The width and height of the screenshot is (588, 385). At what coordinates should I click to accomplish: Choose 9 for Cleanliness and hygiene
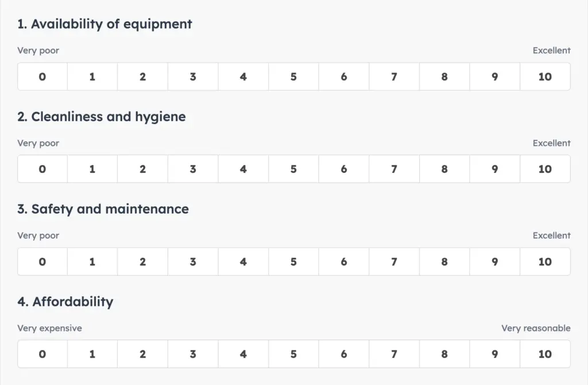[495, 169]
